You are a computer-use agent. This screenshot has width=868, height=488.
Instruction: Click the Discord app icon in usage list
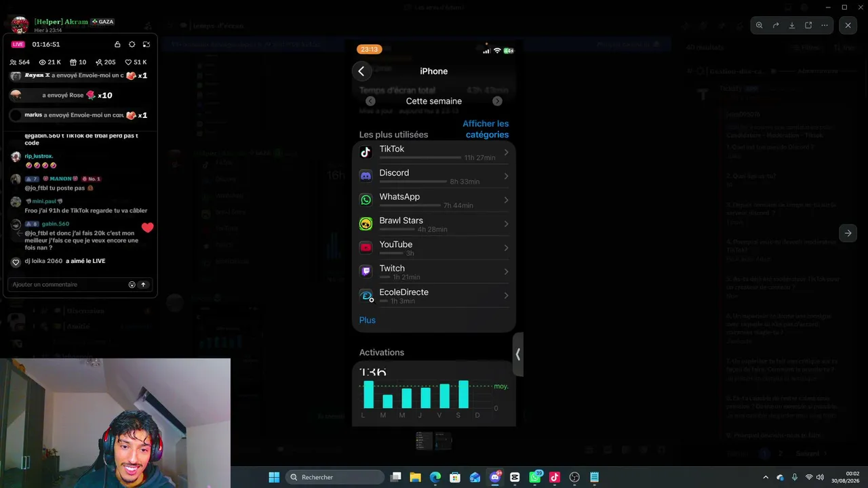(x=366, y=176)
